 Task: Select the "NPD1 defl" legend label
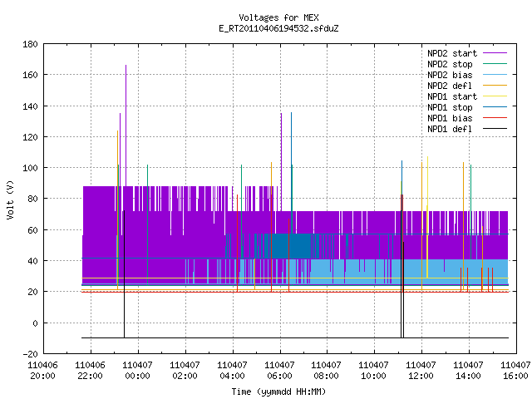coord(450,129)
